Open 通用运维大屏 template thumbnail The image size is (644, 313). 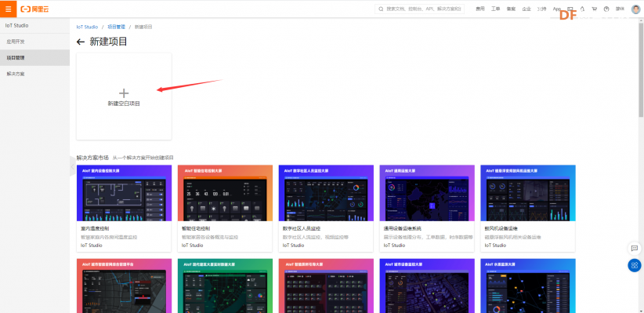[x=427, y=193]
